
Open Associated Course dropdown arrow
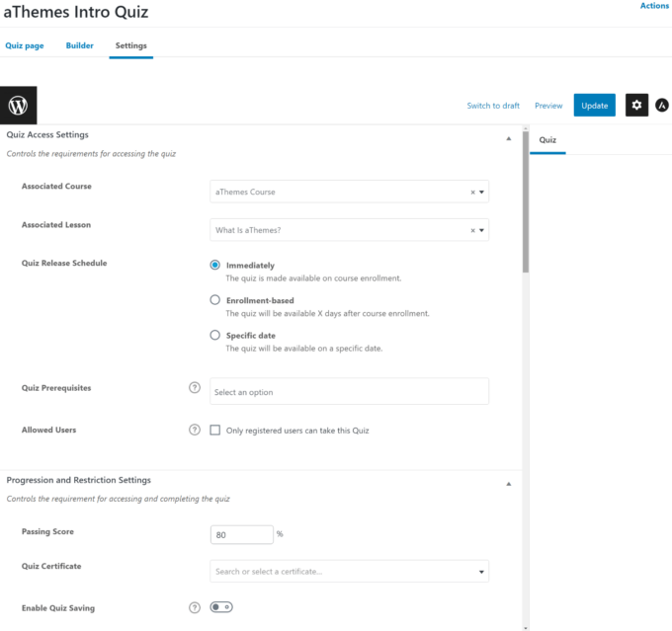[481, 193]
